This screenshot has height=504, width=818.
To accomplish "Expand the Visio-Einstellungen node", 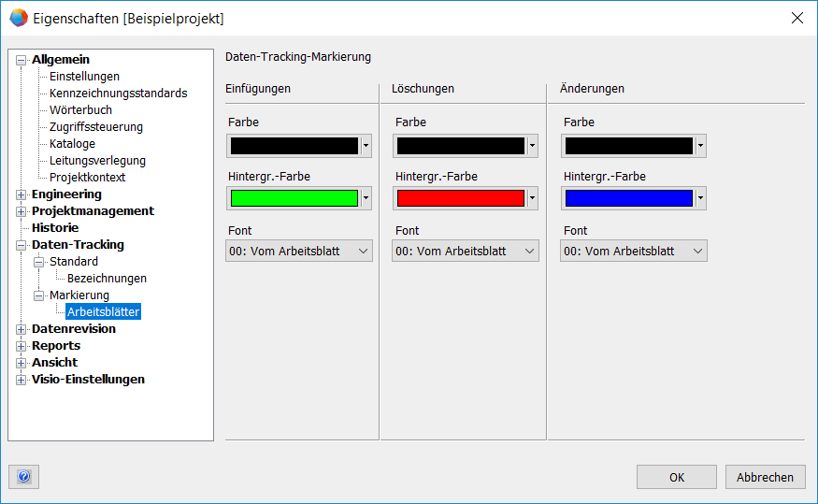I will 22,380.
